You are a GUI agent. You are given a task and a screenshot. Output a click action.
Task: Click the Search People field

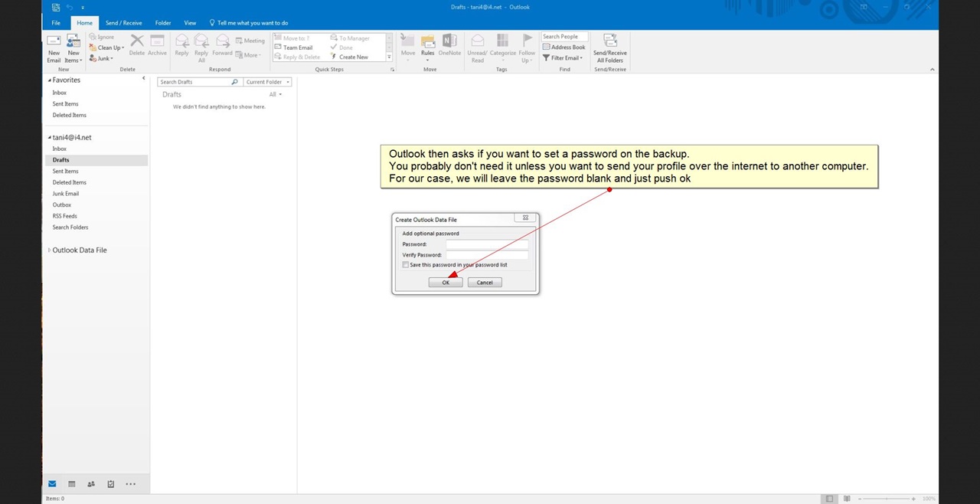pyautogui.click(x=565, y=37)
